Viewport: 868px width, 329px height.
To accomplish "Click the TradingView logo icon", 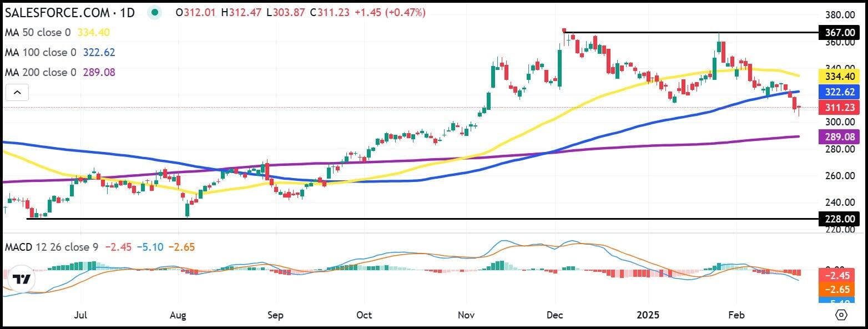I will pyautogui.click(x=22, y=279).
